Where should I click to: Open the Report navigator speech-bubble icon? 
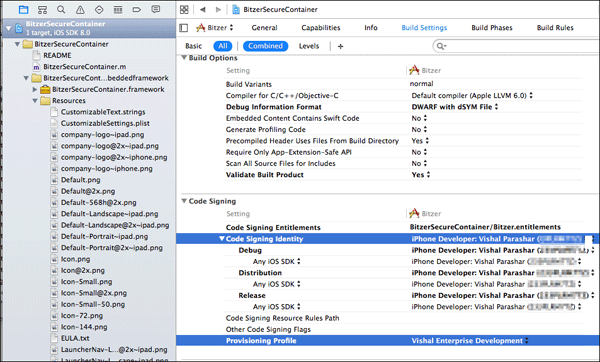pos(155,9)
